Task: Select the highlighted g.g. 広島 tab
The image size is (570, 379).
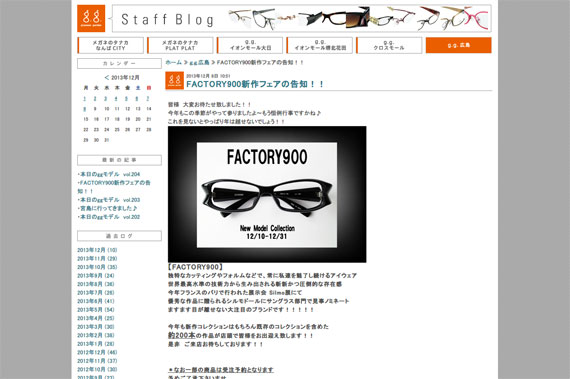Action: click(458, 45)
